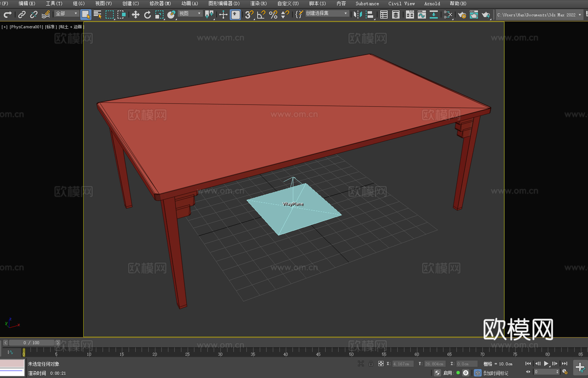Step the time slider right arrow
The image size is (588, 378).
58,343
